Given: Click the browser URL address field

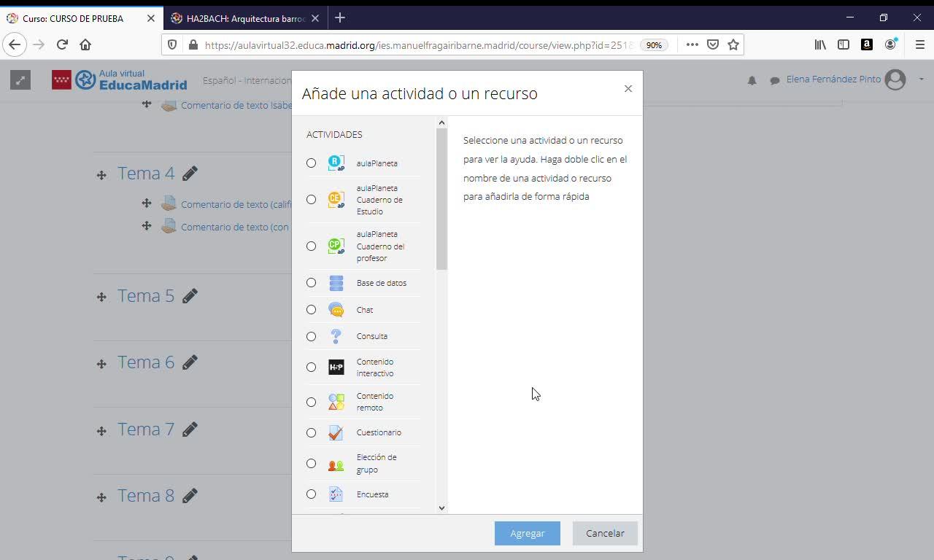Looking at the screenshot, I should (x=418, y=44).
